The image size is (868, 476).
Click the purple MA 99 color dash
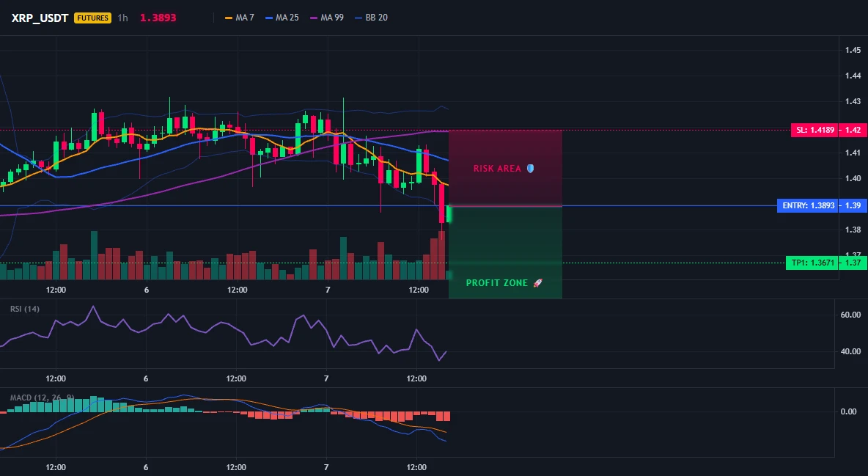[314, 18]
